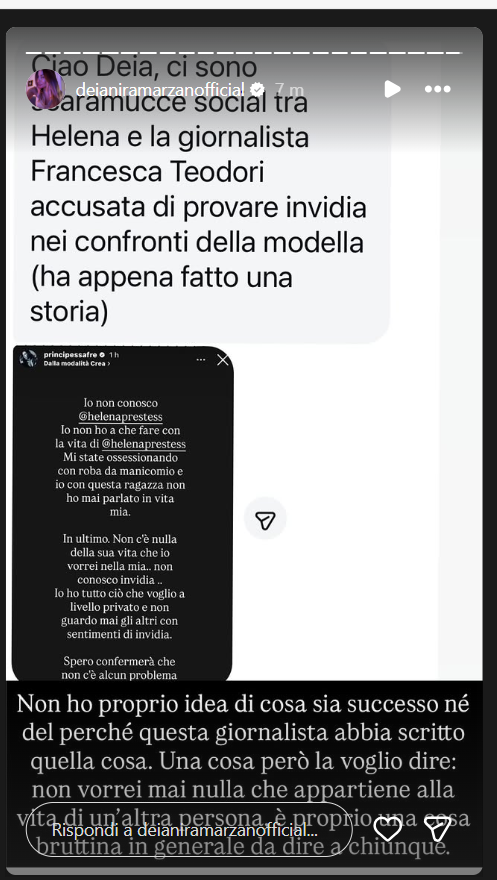This screenshot has height=880, width=497.
Task: Click the paper plane beside embedded story
Action: coord(265,521)
